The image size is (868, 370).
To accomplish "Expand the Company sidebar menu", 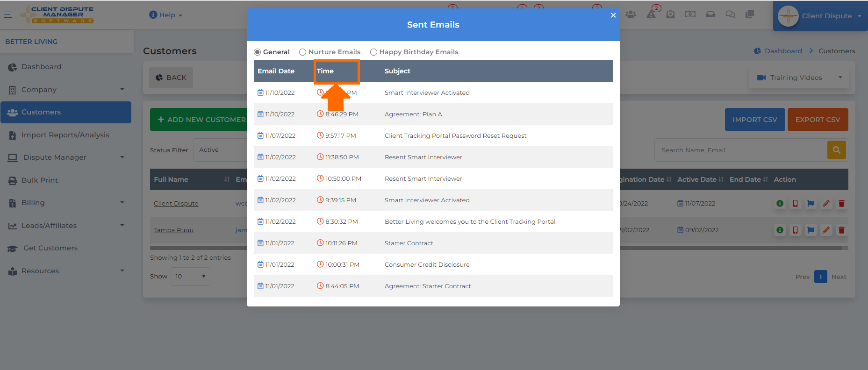I will [x=65, y=90].
